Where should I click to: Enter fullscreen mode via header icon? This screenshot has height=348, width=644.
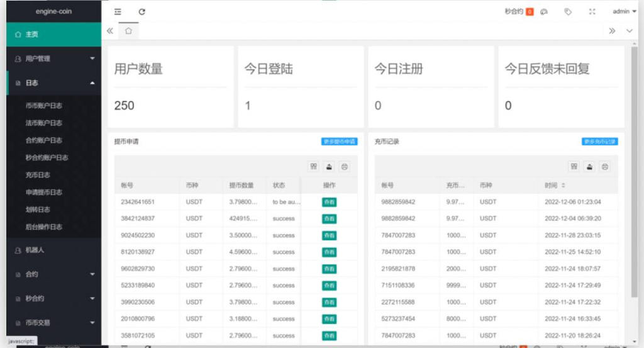pyautogui.click(x=592, y=12)
